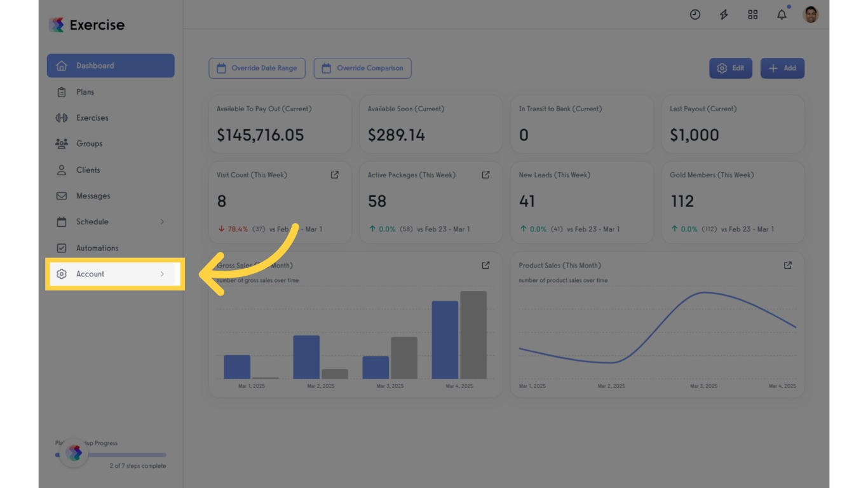This screenshot has height=488, width=868.
Task: Open the user profile avatar
Action: [x=811, y=15]
